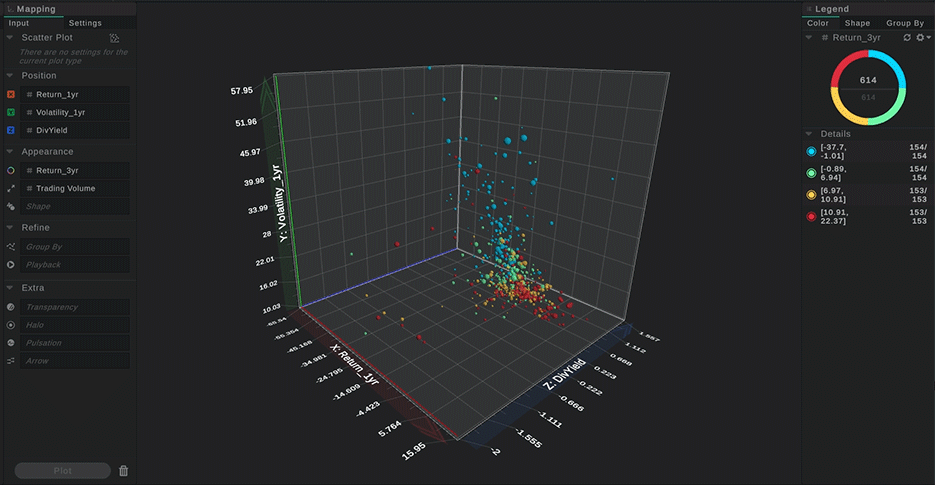Viewport: 935px width, 485px height.
Task: Click the scatter plot type icon
Action: [114, 38]
